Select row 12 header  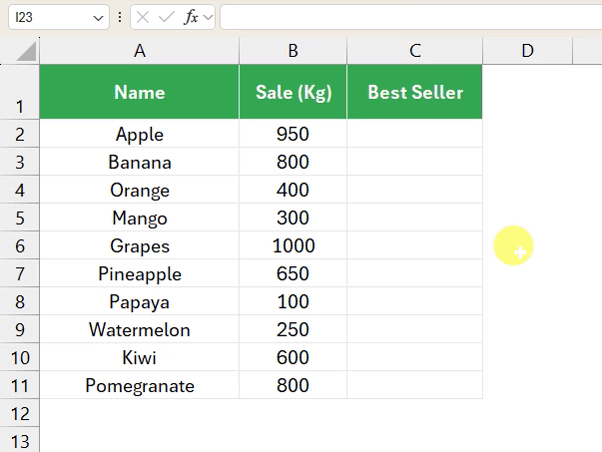(x=20, y=414)
